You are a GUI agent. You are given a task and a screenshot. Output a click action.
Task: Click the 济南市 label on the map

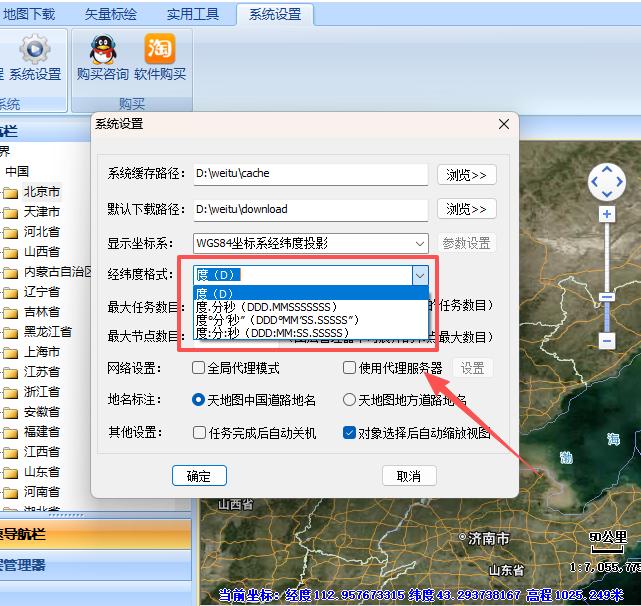click(x=488, y=539)
